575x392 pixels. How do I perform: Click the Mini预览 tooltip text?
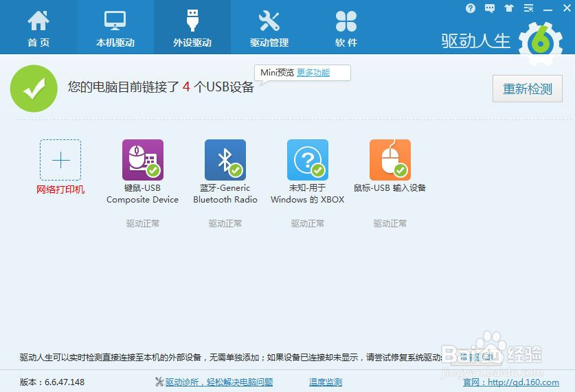click(278, 73)
